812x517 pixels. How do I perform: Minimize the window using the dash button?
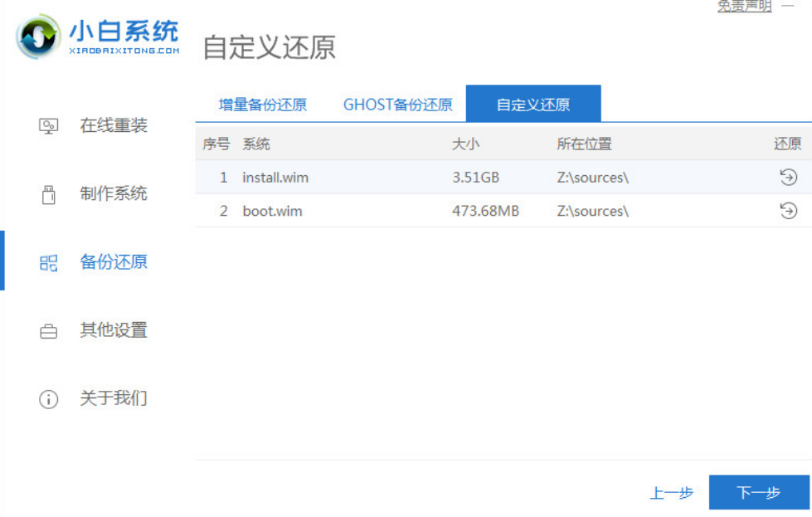(788, 6)
